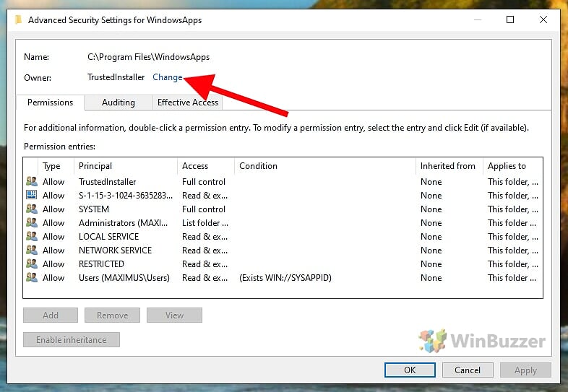Click the app package icon for the S-1-15-3-1024 entry
568x392 pixels.
(x=32, y=195)
